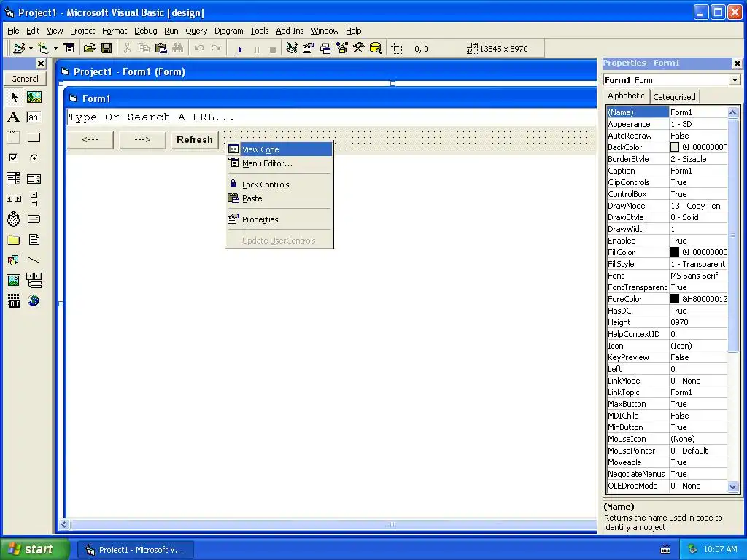Click the ForeColor black swatch
The image size is (747, 560).
pyautogui.click(x=675, y=298)
